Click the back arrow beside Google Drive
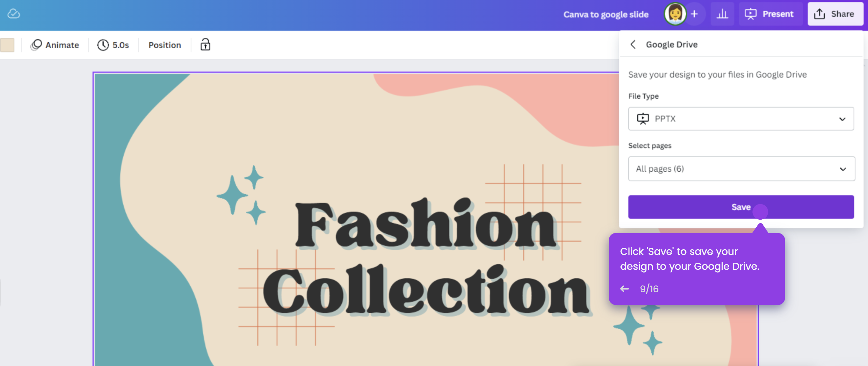 633,44
